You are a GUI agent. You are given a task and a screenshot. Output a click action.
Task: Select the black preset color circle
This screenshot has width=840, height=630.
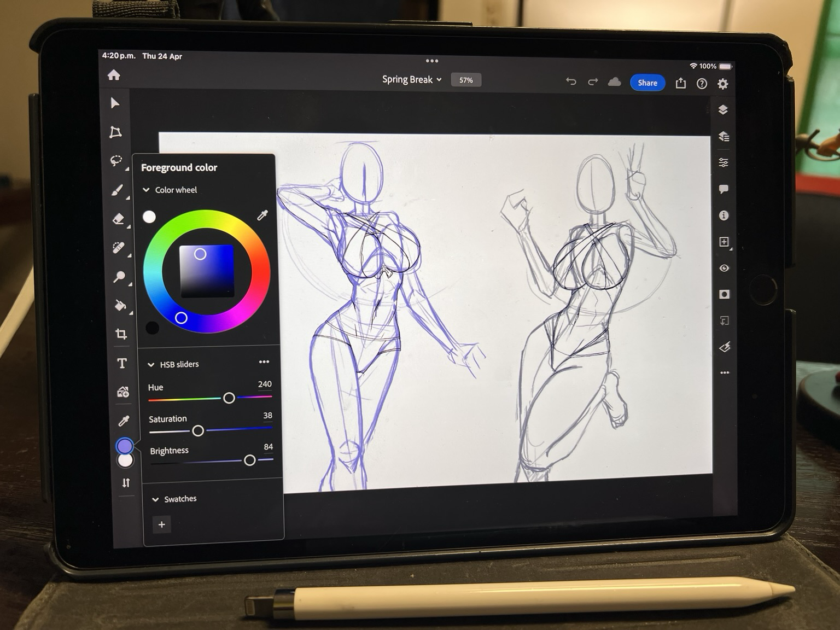(x=153, y=328)
